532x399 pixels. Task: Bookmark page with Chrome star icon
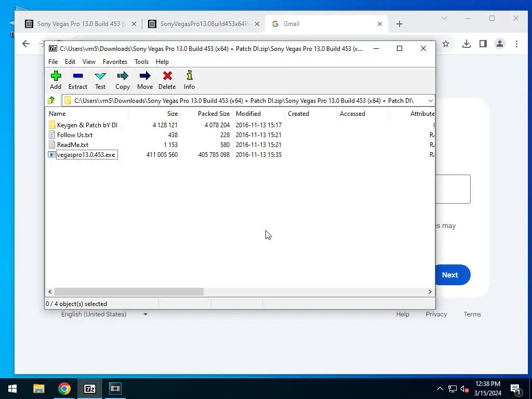446,44
